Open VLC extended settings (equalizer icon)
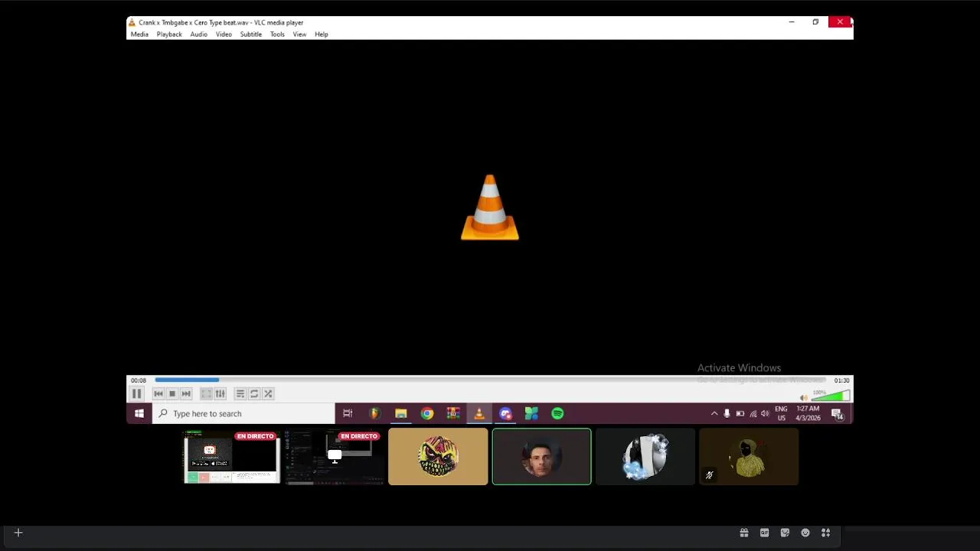This screenshot has width=980, height=551. [220, 393]
